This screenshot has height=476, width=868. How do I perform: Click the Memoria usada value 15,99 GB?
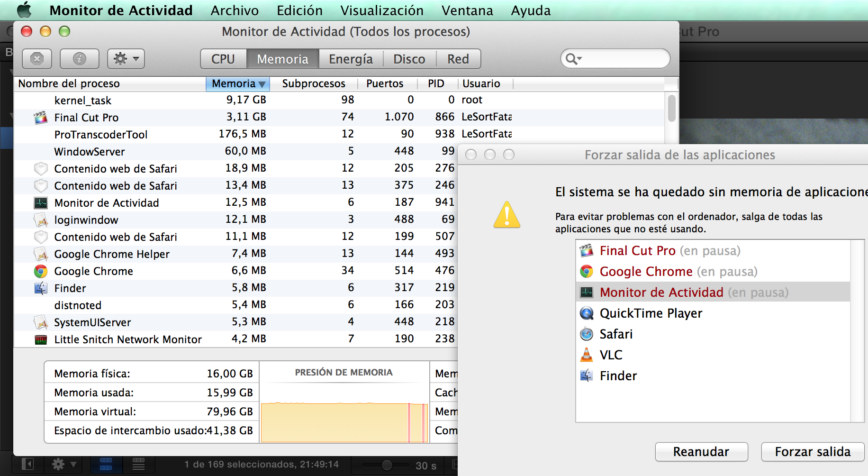click(230, 393)
